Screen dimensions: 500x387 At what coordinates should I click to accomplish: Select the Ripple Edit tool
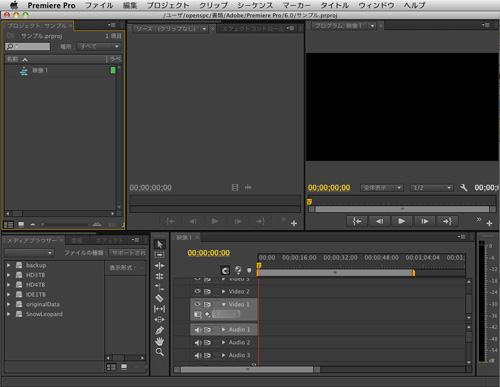[160, 266]
